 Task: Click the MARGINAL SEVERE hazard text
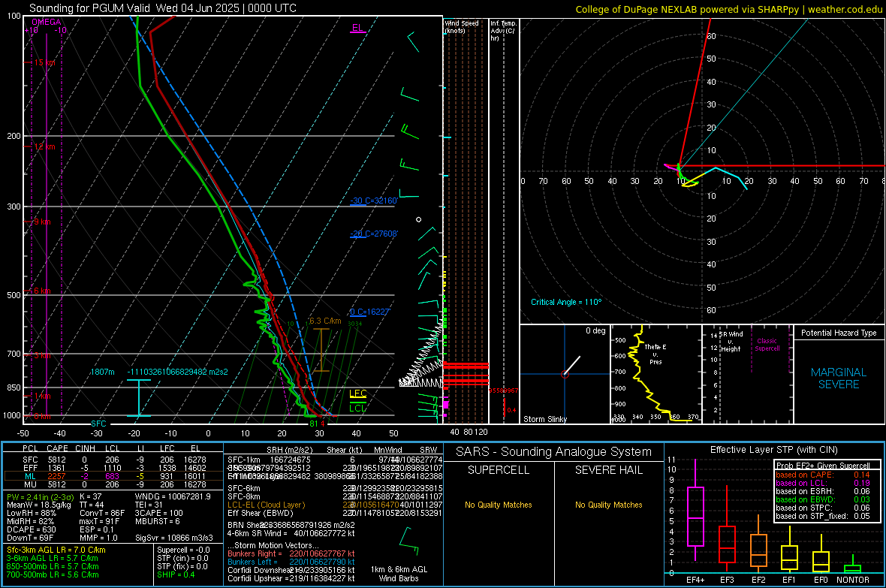point(839,378)
